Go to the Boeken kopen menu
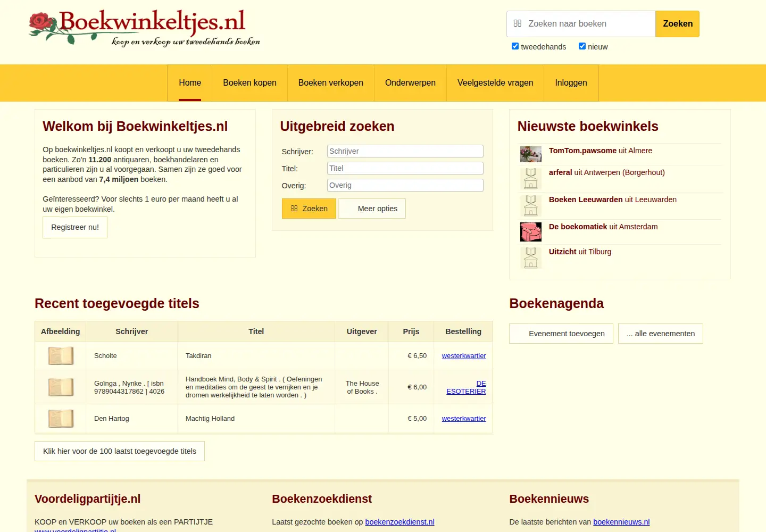Screen dimensions: 766x532 [249, 83]
